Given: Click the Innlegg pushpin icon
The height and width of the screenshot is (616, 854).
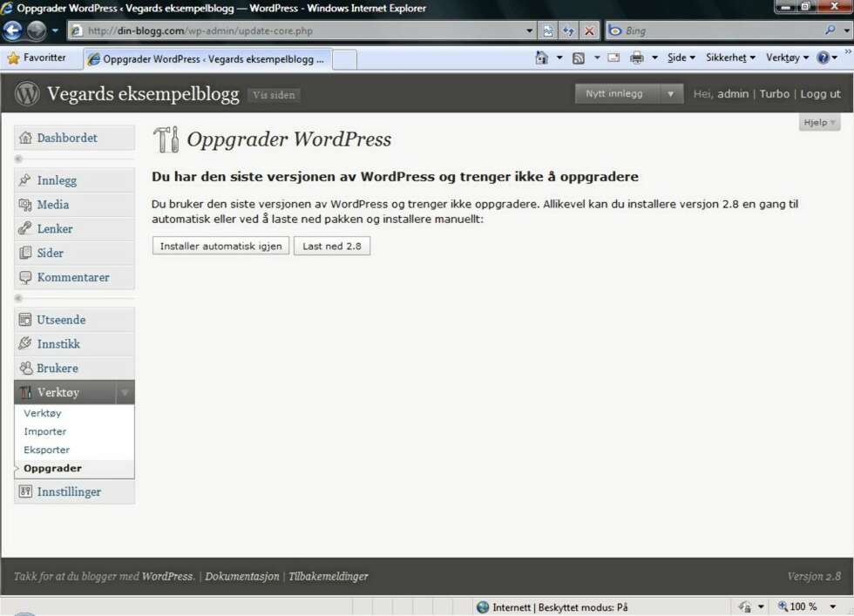Looking at the screenshot, I should [25, 179].
